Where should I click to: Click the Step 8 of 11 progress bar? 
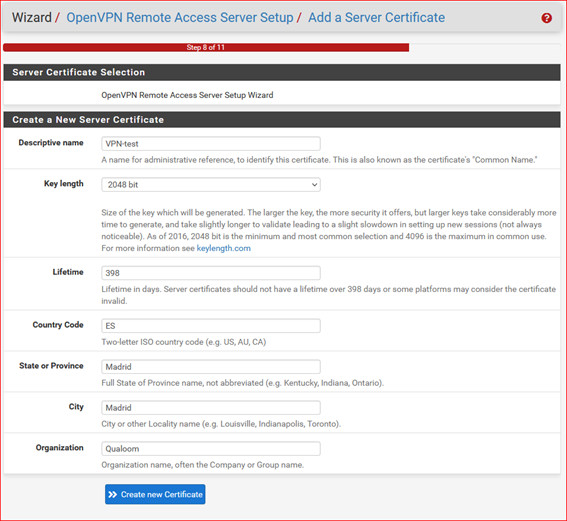[206, 47]
